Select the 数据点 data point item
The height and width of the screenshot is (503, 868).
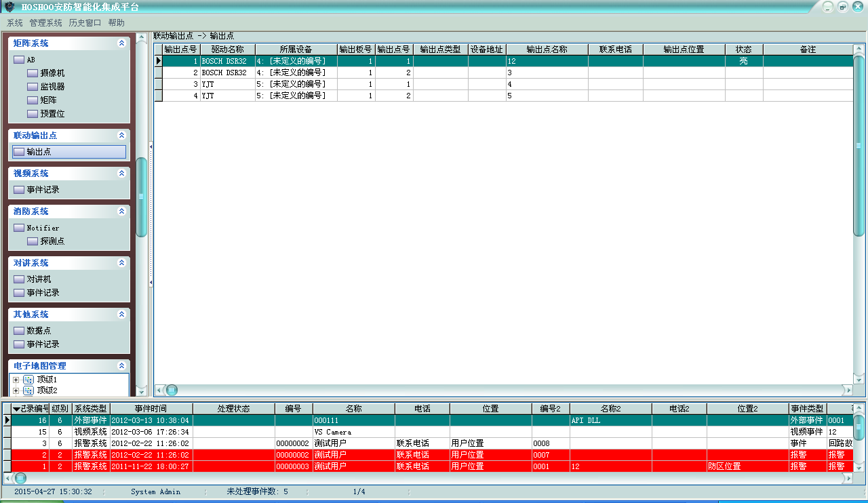pos(38,331)
